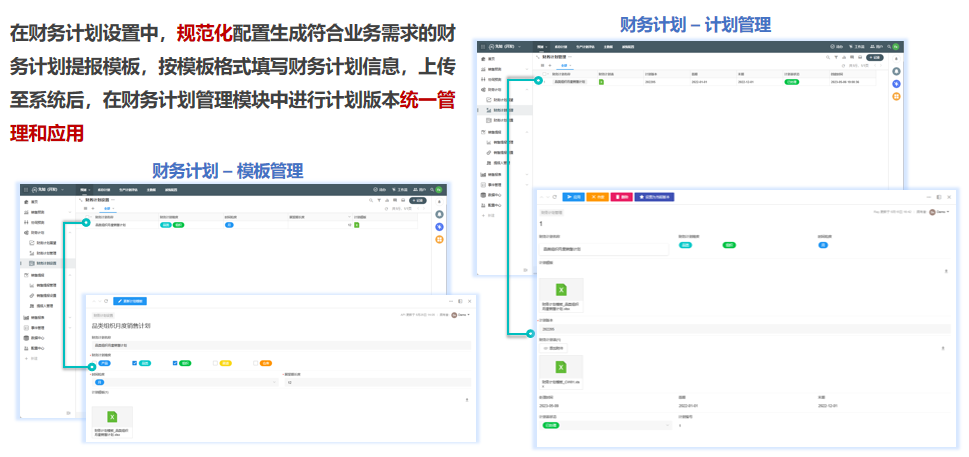Click the dark new-record button in template management window

pos(418,200)
